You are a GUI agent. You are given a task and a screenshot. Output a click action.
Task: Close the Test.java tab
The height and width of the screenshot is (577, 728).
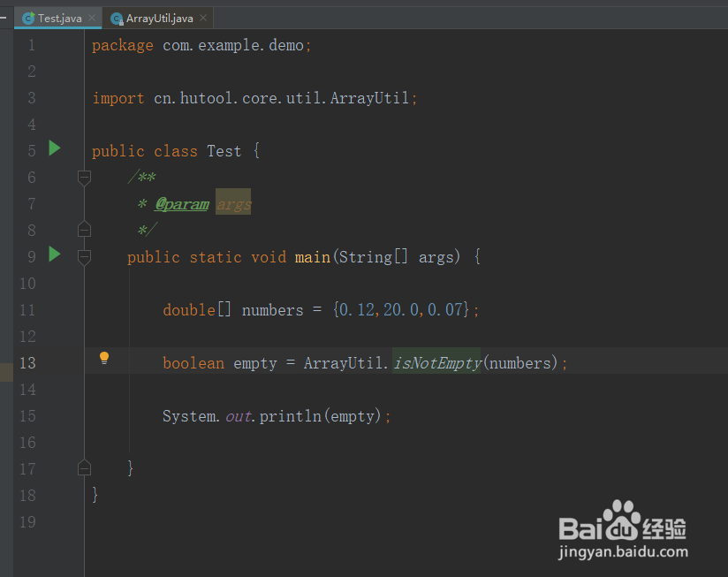(92, 18)
